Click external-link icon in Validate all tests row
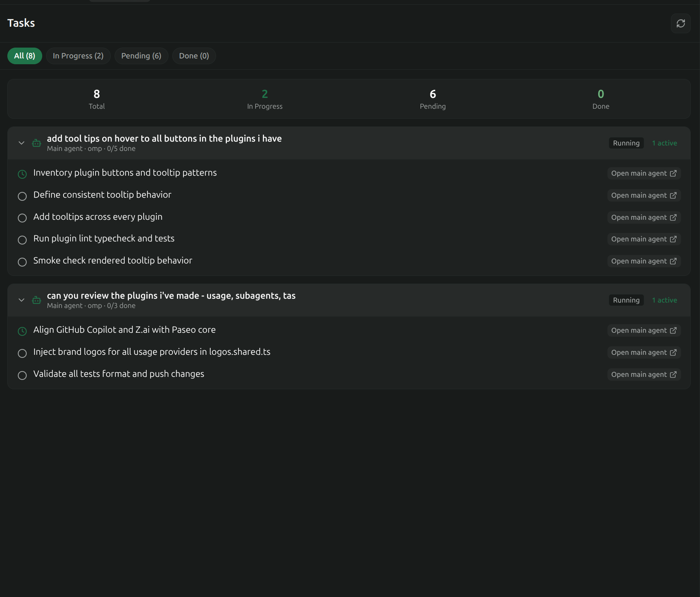This screenshot has height=597, width=700. (673, 375)
